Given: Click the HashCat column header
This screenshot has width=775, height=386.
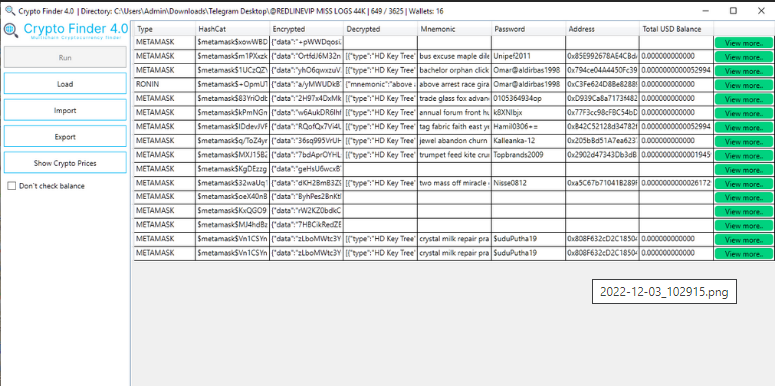Looking at the screenshot, I should tap(232, 29).
